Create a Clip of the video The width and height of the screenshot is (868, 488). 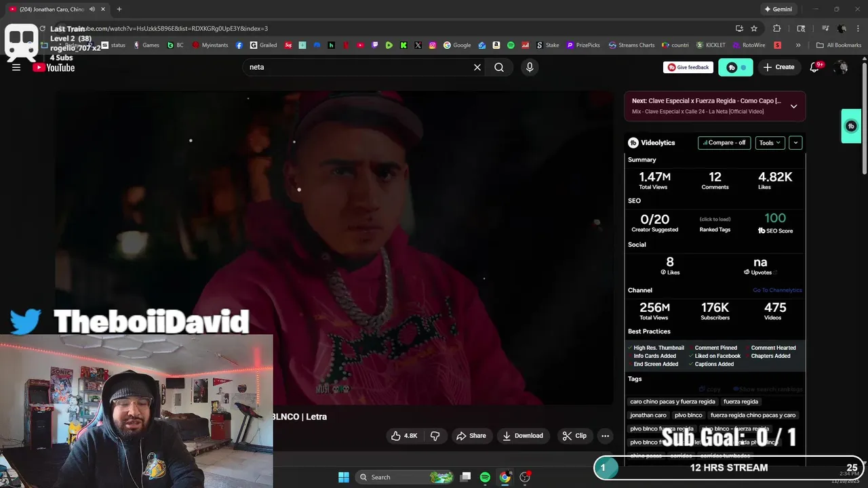(574, 436)
